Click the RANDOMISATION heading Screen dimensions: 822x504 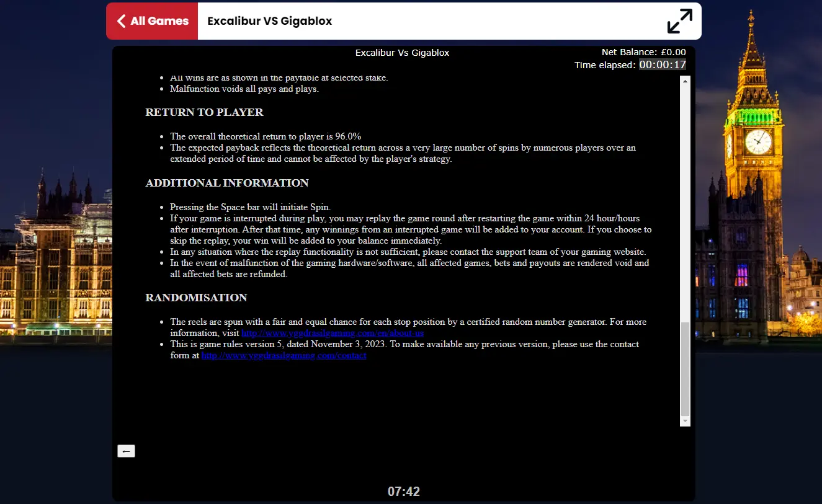click(196, 298)
